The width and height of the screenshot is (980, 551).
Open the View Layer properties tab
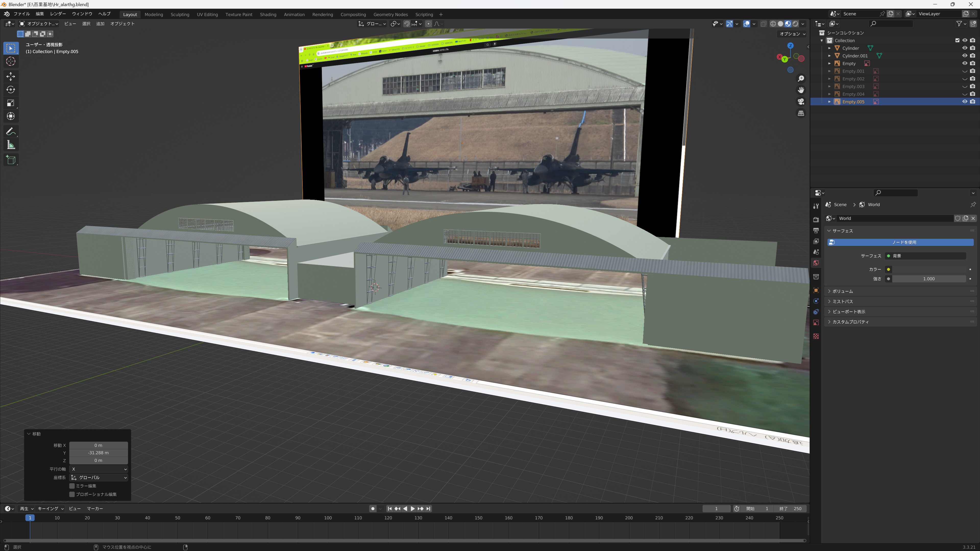tap(816, 241)
